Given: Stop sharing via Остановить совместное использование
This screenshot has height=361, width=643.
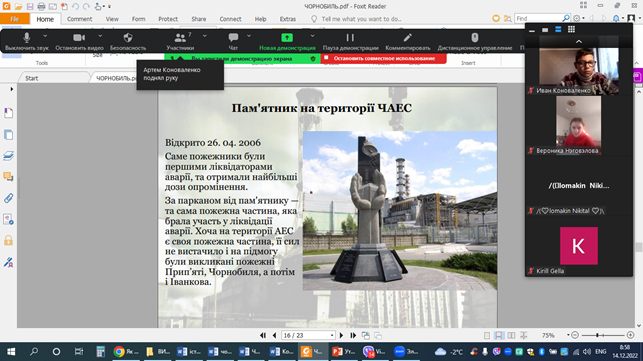Looking at the screenshot, I should coord(383,59).
